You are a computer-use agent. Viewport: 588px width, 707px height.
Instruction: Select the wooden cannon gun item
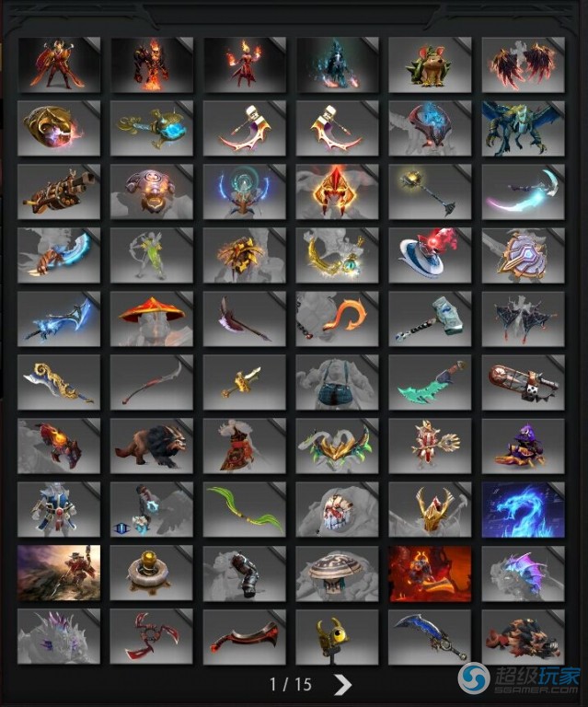point(59,192)
